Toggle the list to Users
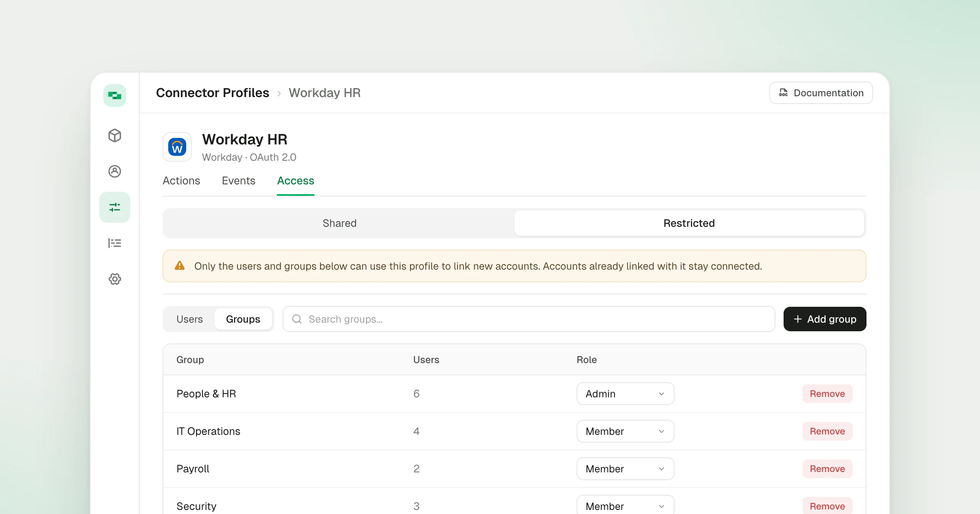The width and height of the screenshot is (980, 514). point(189,319)
